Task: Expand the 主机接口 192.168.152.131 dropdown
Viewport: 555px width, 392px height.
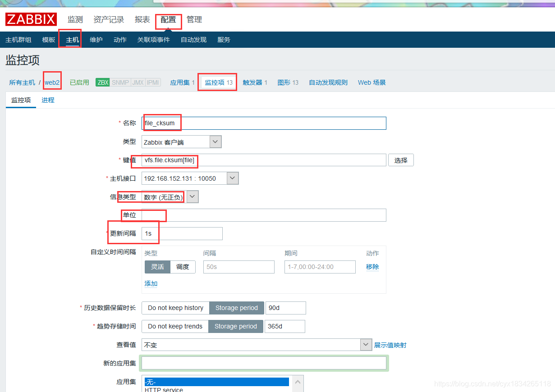Action: (190, 178)
